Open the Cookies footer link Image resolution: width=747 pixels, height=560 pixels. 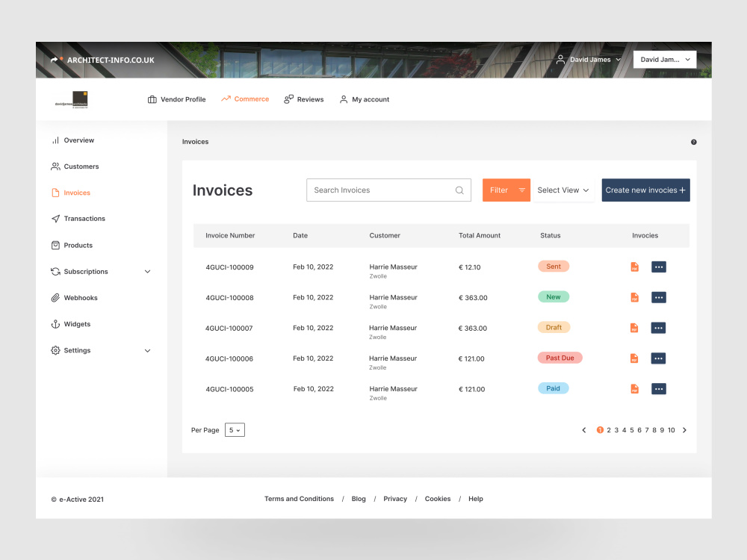438,499
